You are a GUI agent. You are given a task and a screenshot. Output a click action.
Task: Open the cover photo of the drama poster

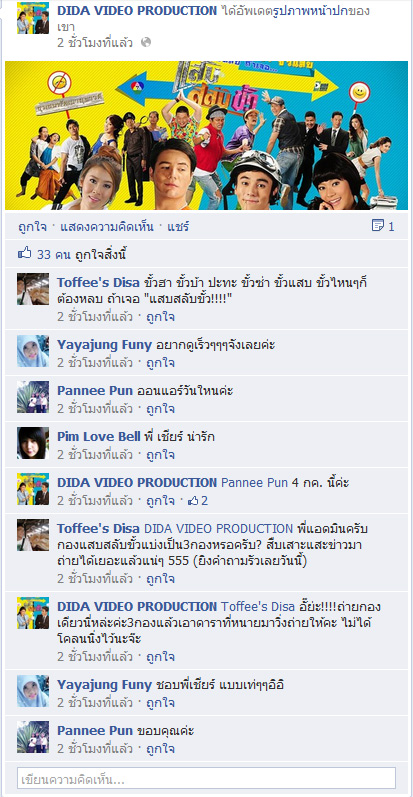(206, 135)
